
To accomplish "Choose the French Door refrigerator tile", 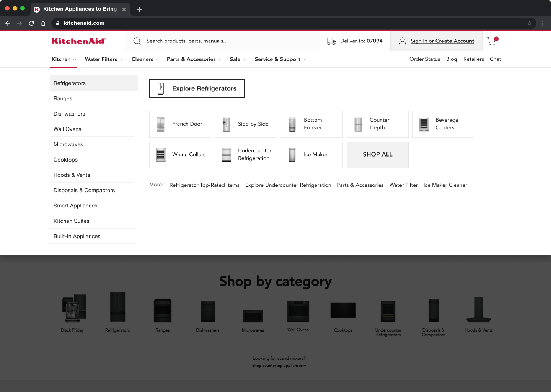I will coord(180,124).
